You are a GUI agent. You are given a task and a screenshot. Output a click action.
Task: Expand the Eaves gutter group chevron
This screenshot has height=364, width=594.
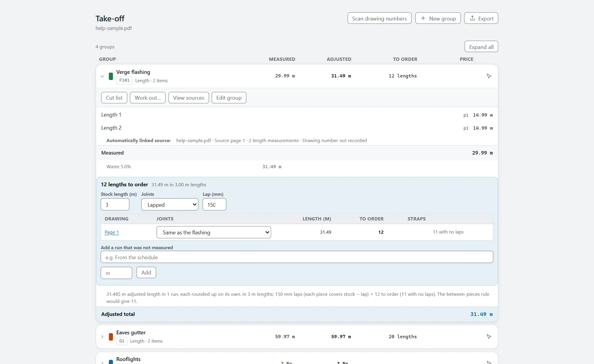click(x=102, y=337)
